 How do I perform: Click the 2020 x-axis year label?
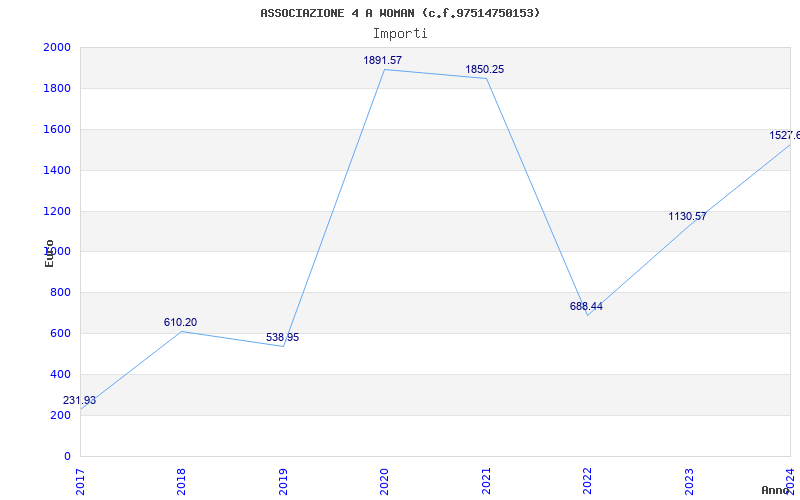[x=384, y=482]
